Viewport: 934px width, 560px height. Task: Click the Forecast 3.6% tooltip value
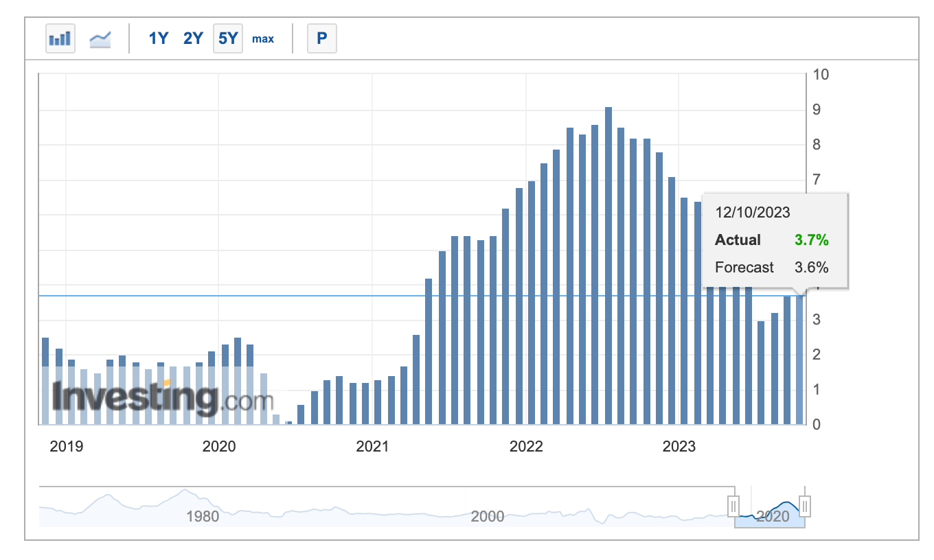click(x=812, y=268)
